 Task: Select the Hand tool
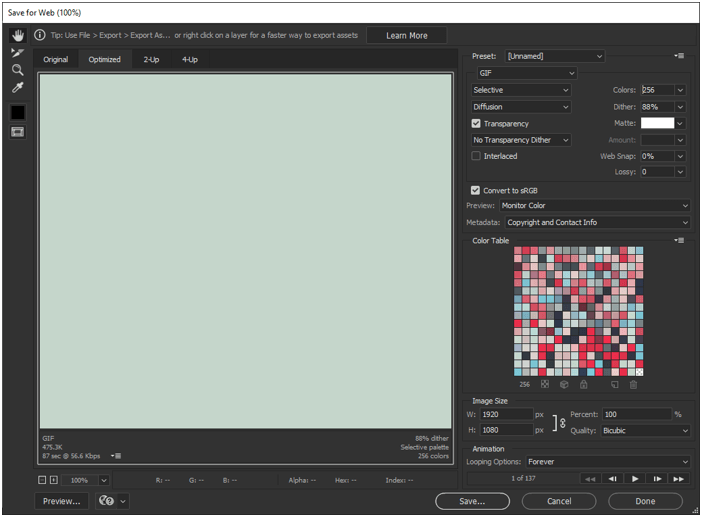point(18,35)
